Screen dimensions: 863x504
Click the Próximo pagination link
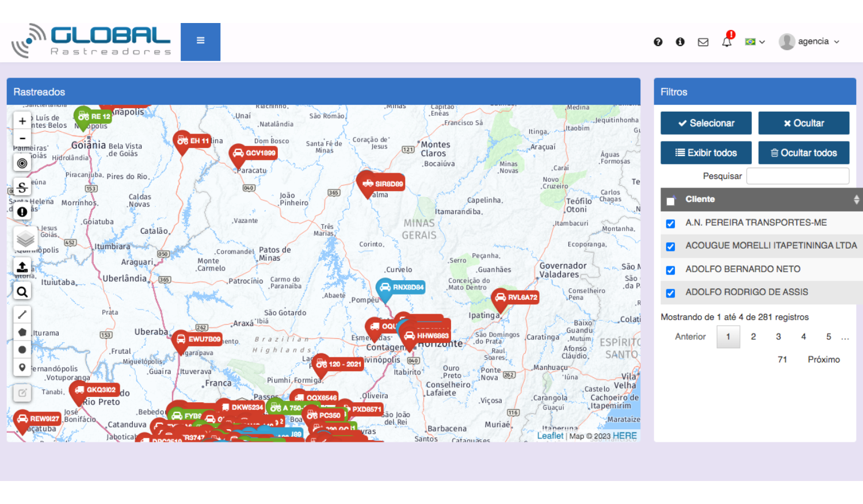(823, 360)
